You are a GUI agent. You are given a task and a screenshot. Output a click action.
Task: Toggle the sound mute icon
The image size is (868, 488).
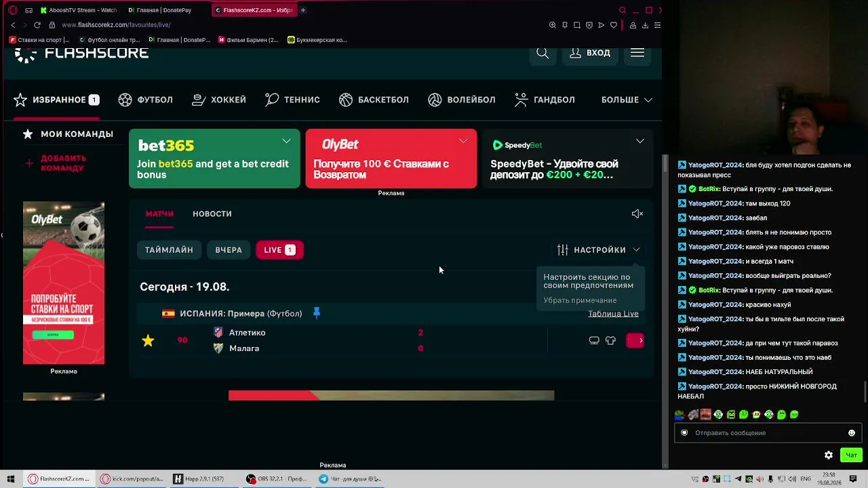click(x=637, y=214)
